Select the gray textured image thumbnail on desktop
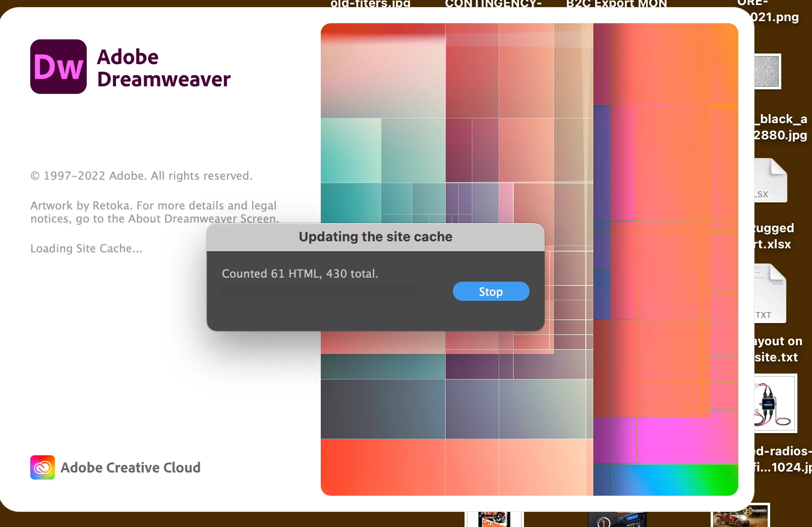The width and height of the screenshot is (812, 527). tap(767, 71)
